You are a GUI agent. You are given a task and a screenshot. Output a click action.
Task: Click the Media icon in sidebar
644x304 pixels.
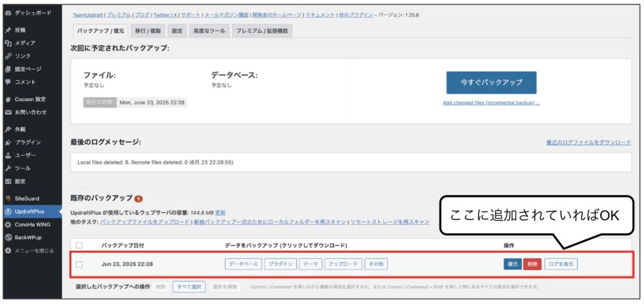click(8, 43)
